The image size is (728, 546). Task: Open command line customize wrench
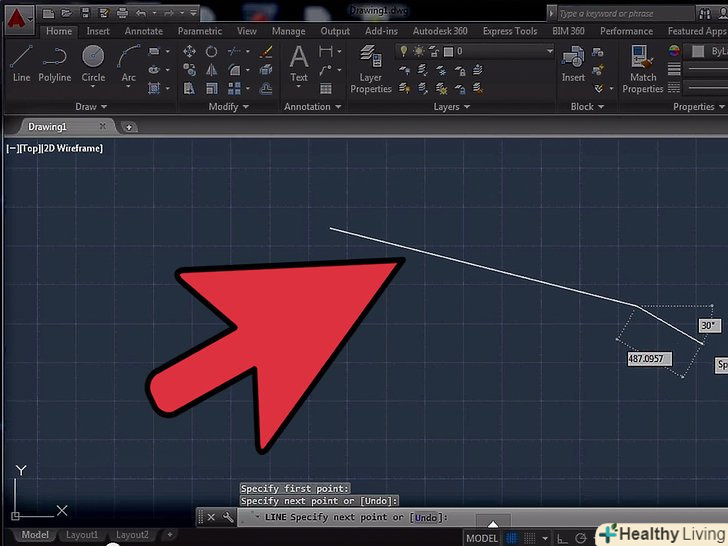click(x=228, y=517)
